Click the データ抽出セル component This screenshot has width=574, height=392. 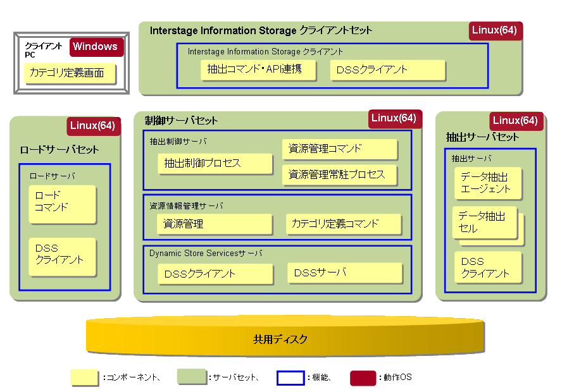pos(486,224)
